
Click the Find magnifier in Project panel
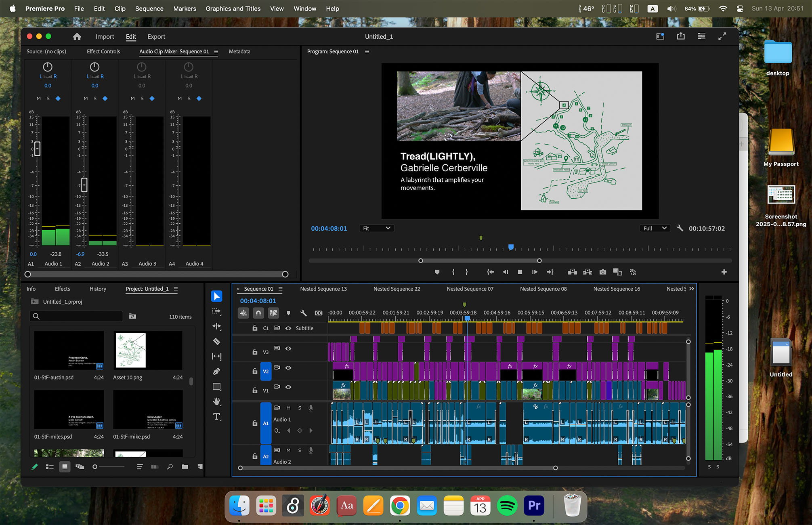[170, 467]
